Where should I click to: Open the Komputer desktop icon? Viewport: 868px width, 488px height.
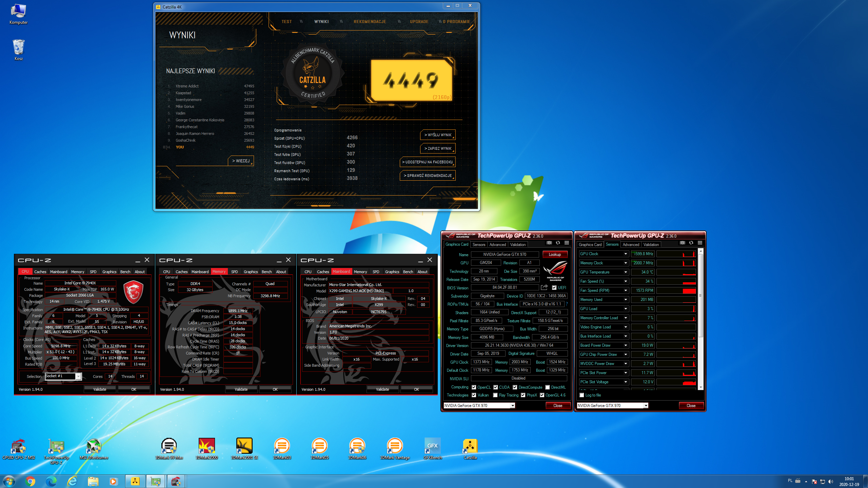18,14
